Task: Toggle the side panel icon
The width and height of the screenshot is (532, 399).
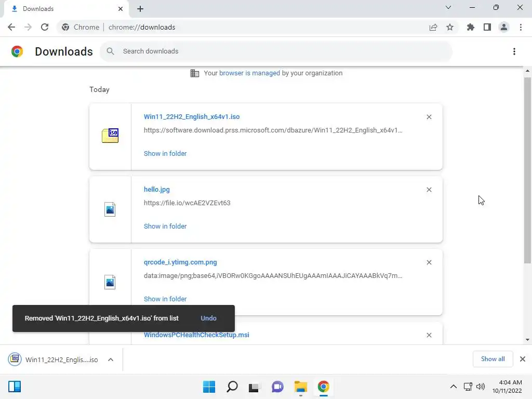Action: [487, 27]
